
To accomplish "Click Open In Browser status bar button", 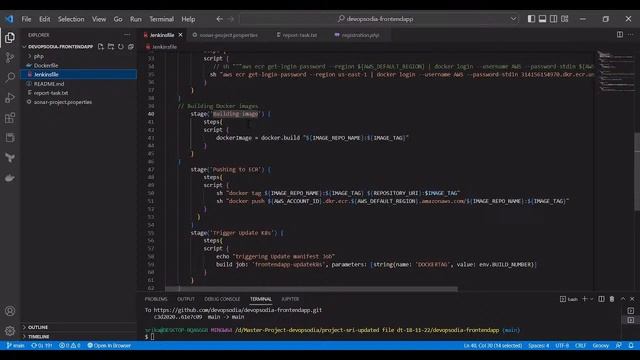I will [x=109, y=345].
